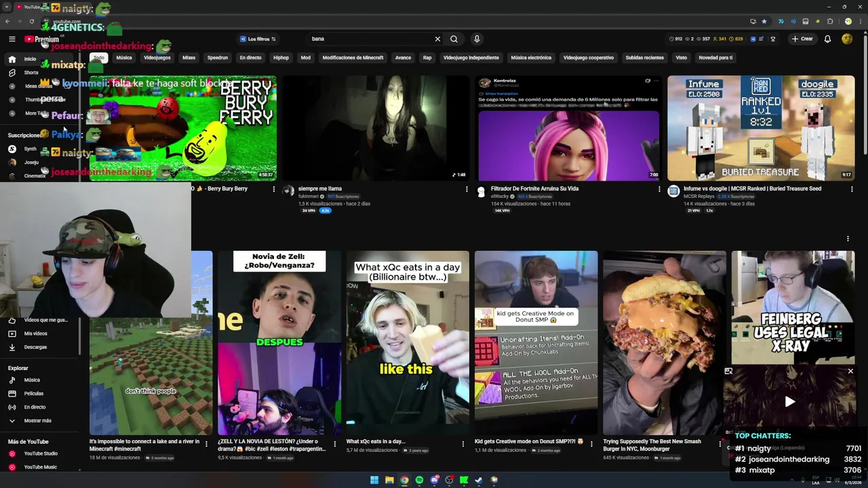
Task: Select the Videojuego cooperativo chip
Action: click(588, 58)
